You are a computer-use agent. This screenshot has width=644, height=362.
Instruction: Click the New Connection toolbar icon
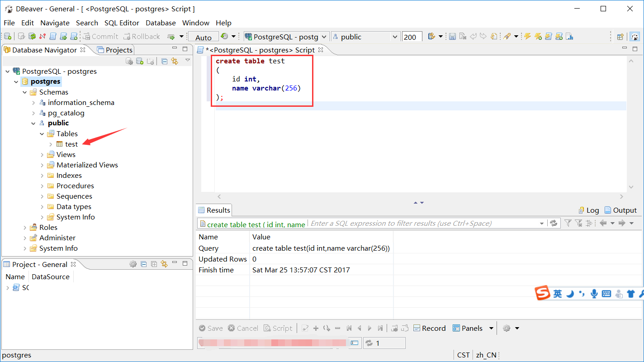8,36
